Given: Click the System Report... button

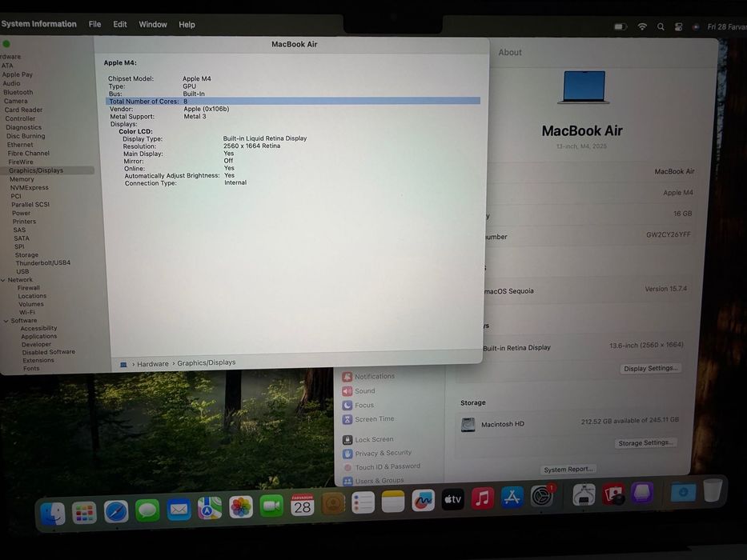Looking at the screenshot, I should click(x=568, y=469).
